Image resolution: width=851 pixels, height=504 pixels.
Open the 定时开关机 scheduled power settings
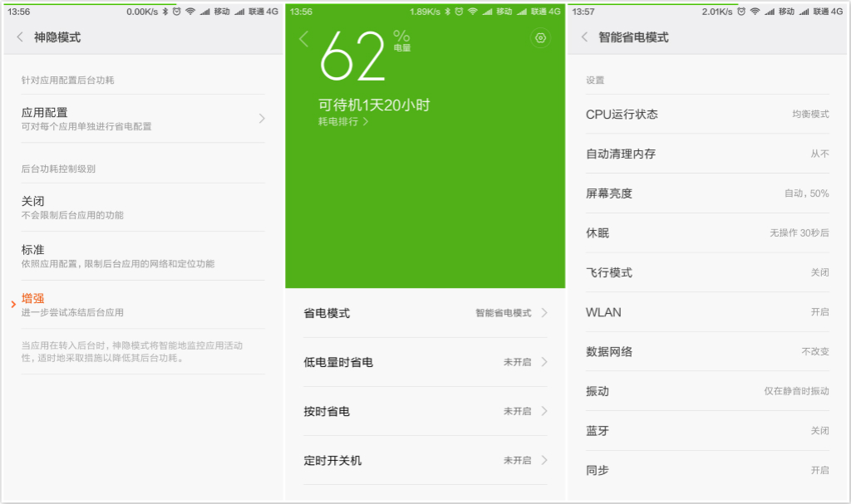pos(425,459)
